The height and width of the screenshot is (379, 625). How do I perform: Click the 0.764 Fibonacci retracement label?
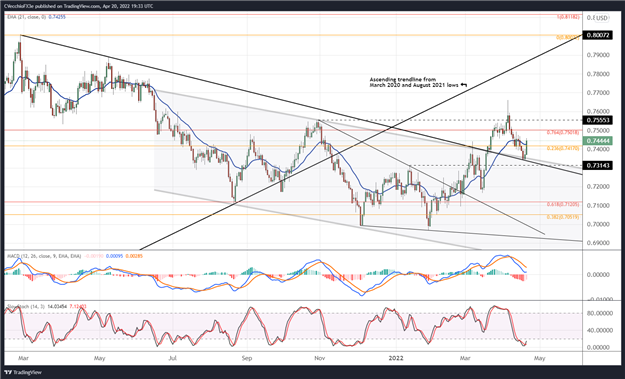(563, 132)
